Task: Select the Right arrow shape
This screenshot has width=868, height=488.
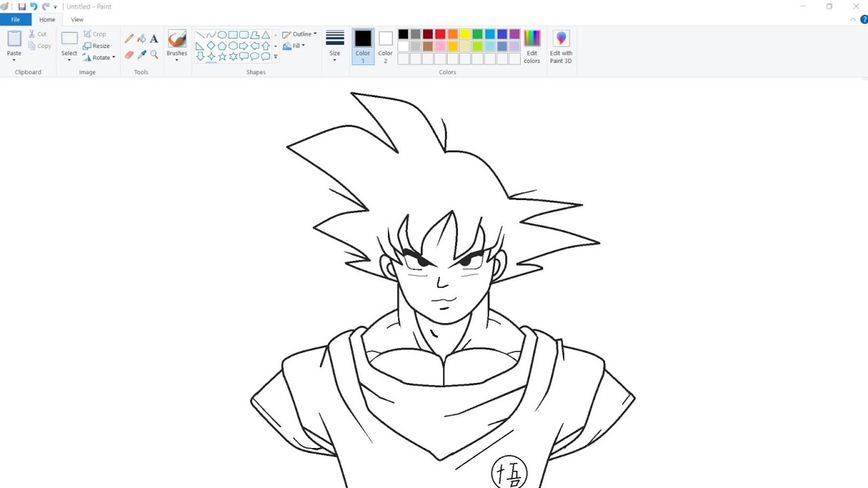Action: [x=244, y=46]
